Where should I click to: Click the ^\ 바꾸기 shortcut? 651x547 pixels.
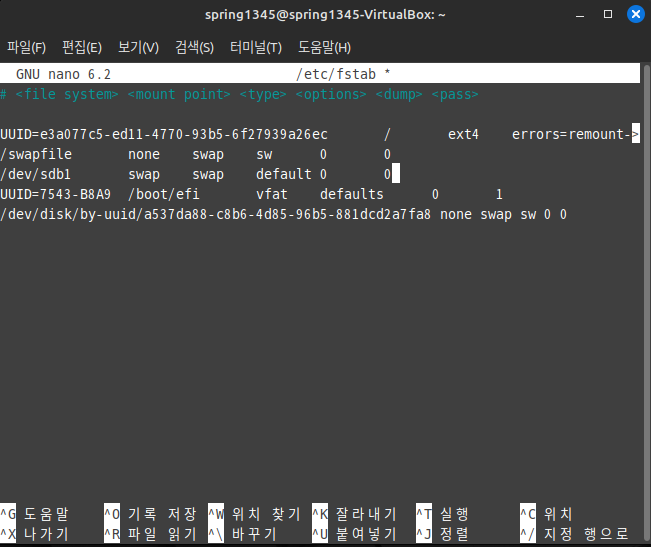click(x=242, y=534)
